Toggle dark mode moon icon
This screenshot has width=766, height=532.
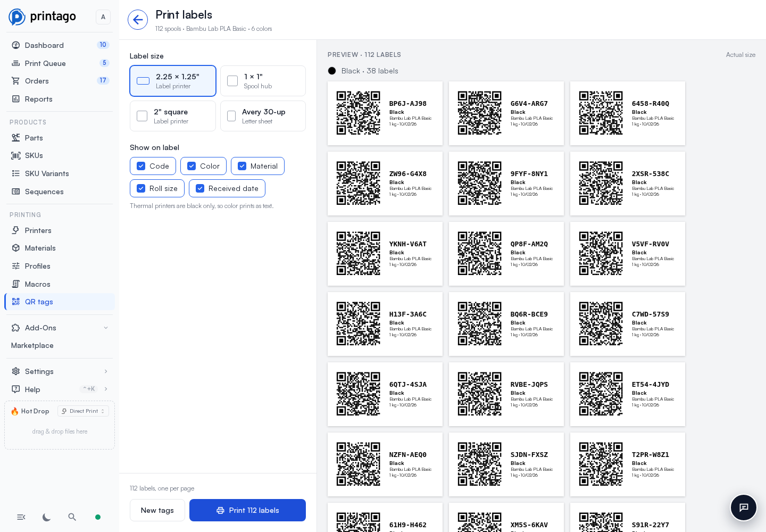(47, 517)
